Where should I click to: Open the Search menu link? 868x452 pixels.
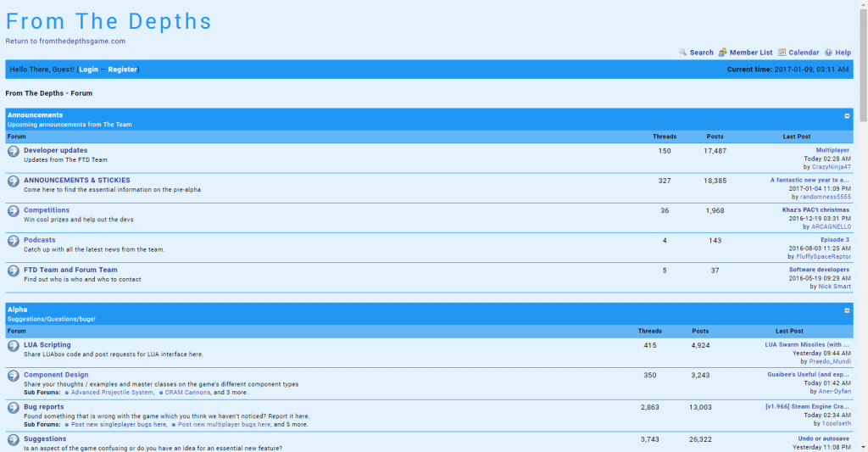pos(701,53)
